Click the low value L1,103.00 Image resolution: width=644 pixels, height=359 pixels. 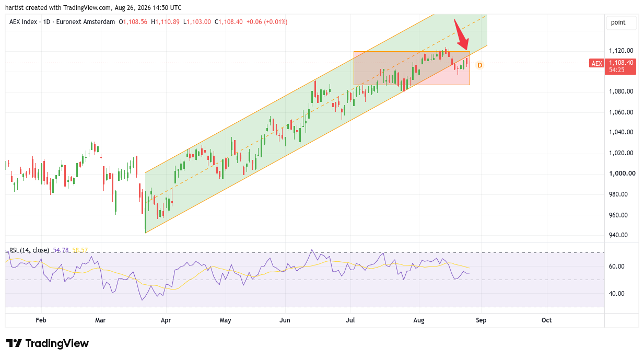point(197,22)
